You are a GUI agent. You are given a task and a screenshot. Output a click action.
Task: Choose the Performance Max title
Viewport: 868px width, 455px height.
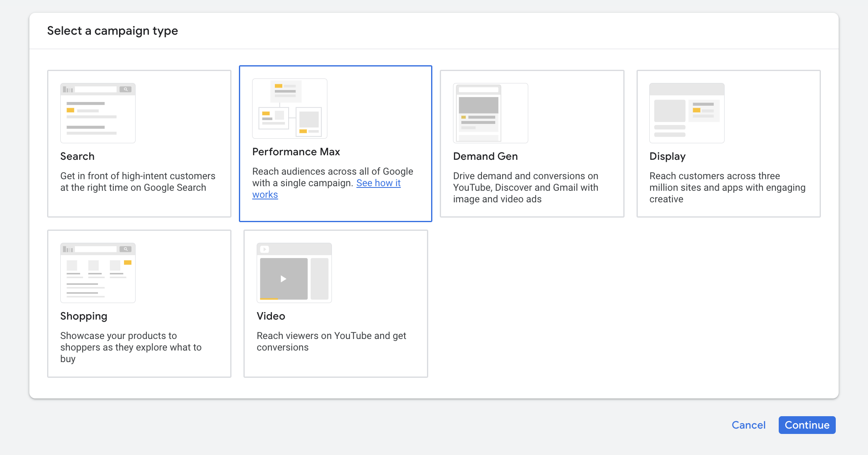296,152
